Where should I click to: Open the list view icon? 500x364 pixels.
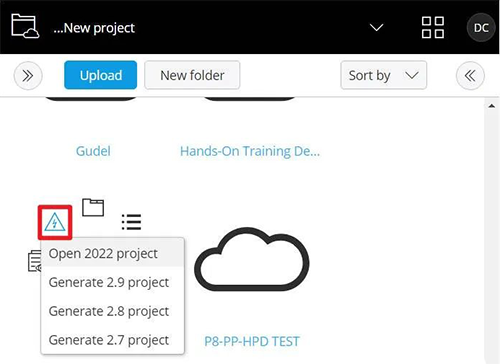[x=131, y=222]
